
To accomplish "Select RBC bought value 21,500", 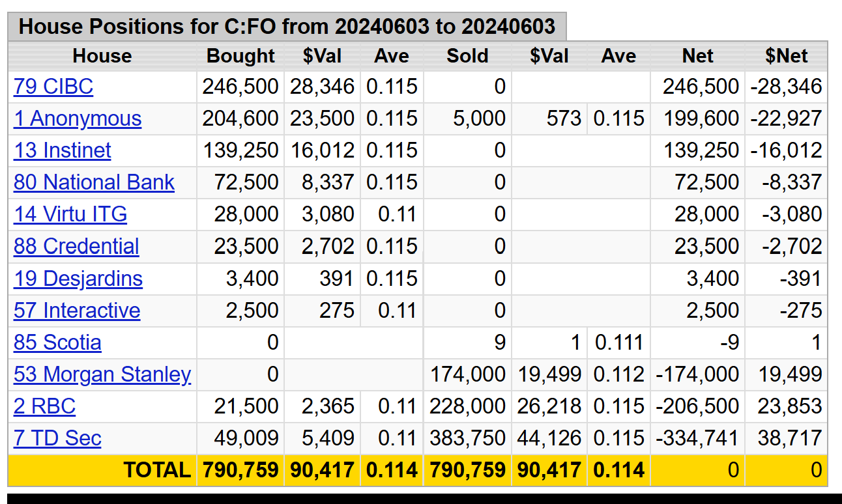I will (x=246, y=406).
